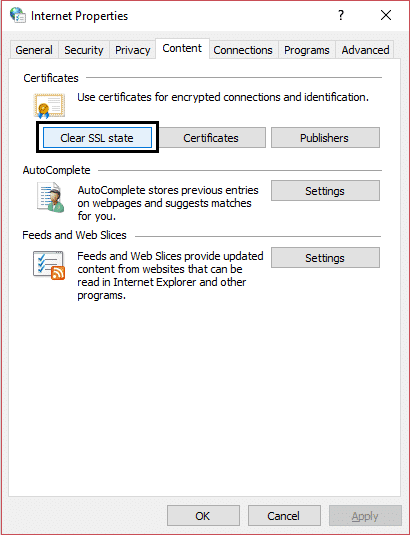This screenshot has width=410, height=535.
Task: Open the Certificates button dialog
Action: pyautogui.click(x=211, y=138)
